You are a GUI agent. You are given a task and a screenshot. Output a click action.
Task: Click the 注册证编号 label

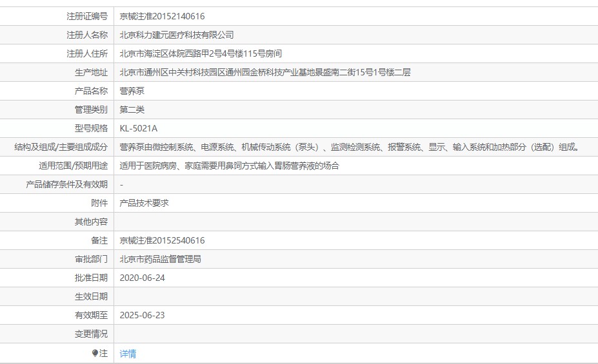pyautogui.click(x=87, y=16)
